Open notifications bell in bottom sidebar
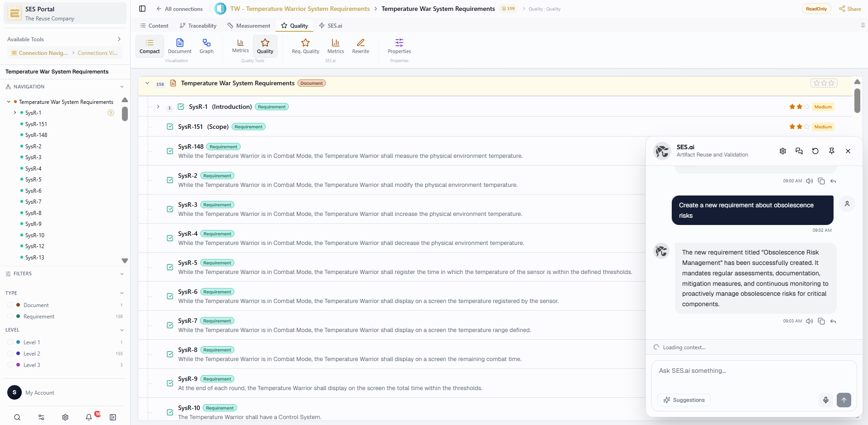868x425 pixels. [x=89, y=417]
